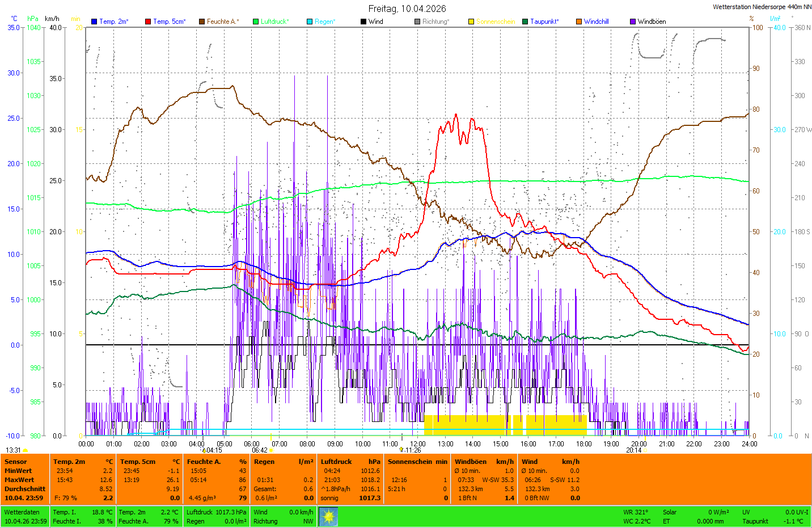The height and width of the screenshot is (528, 812).
Task: Click the Windchill legend label
Action: 596,22
